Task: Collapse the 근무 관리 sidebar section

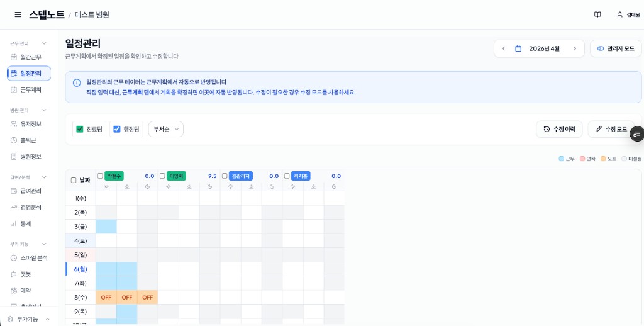Action: pyautogui.click(x=45, y=43)
